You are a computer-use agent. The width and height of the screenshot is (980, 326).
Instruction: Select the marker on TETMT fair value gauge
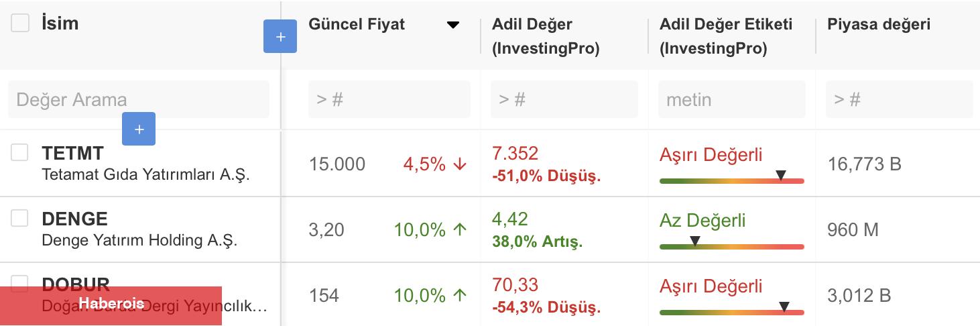(x=781, y=175)
